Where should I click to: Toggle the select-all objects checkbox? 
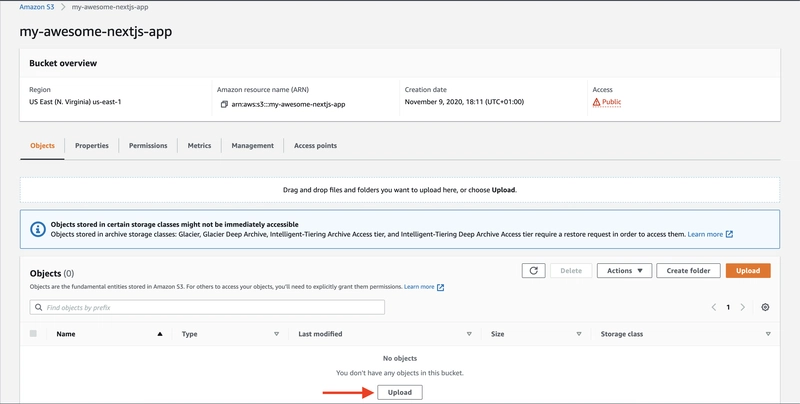(x=33, y=334)
